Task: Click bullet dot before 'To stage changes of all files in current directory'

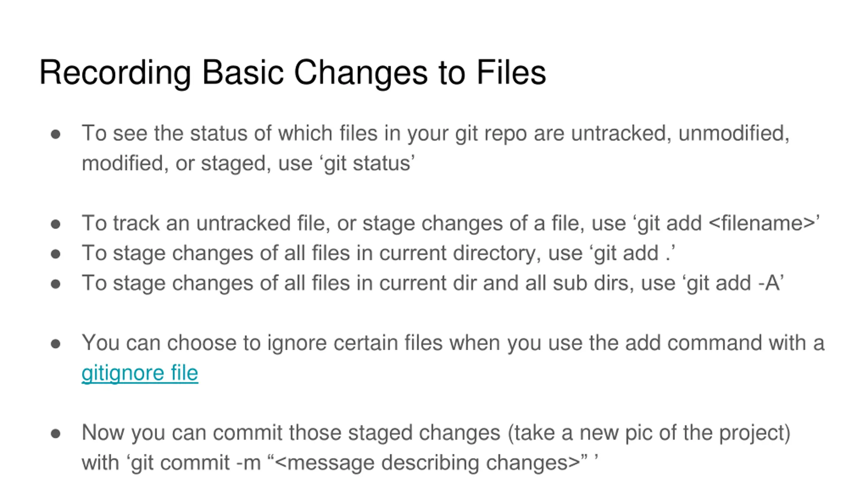Action: pyautogui.click(x=56, y=254)
